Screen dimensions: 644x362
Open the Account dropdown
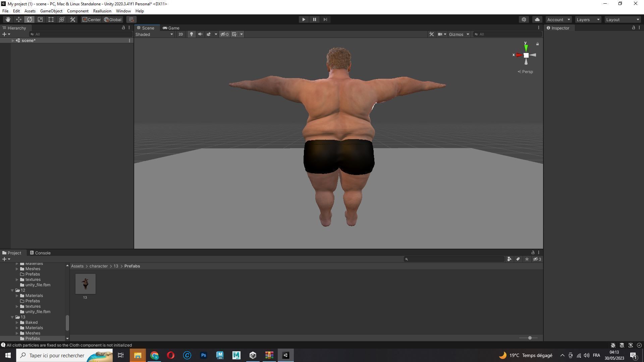pyautogui.click(x=558, y=19)
